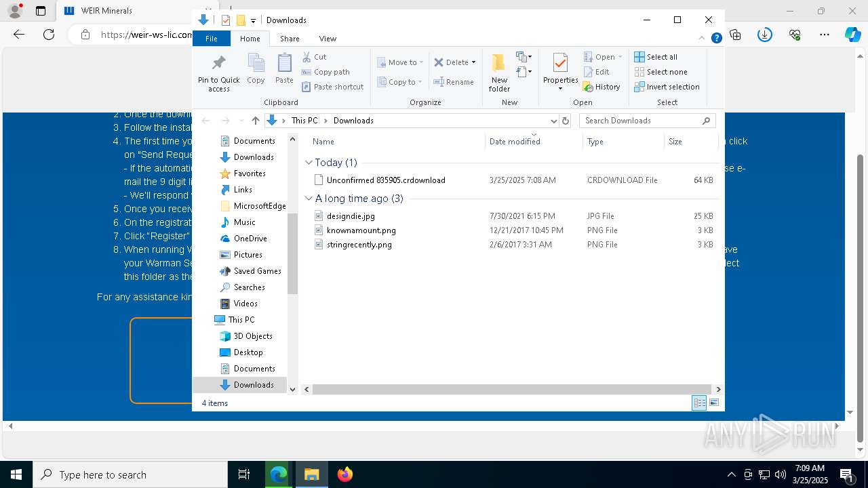Show hidden system tray icons
The height and width of the screenshot is (488, 868).
731,474
